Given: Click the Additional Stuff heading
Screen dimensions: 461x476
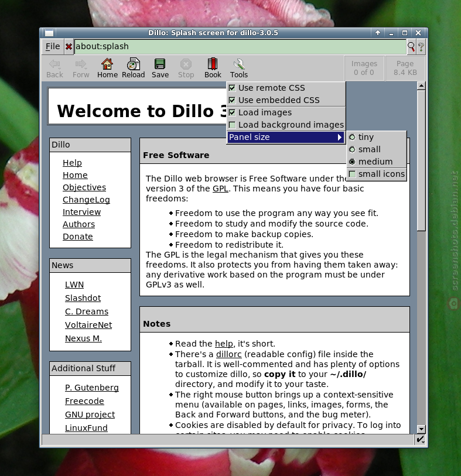Looking at the screenshot, I should (84, 368).
